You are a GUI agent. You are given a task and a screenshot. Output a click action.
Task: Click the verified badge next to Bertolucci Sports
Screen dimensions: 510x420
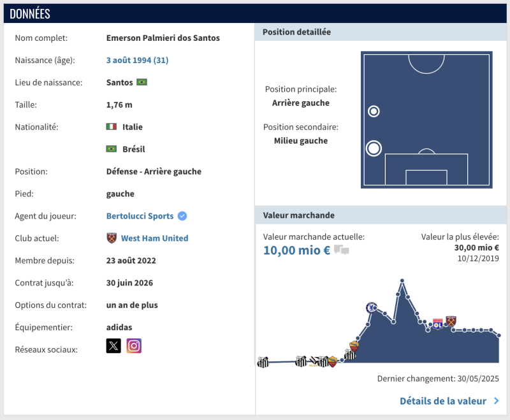182,216
